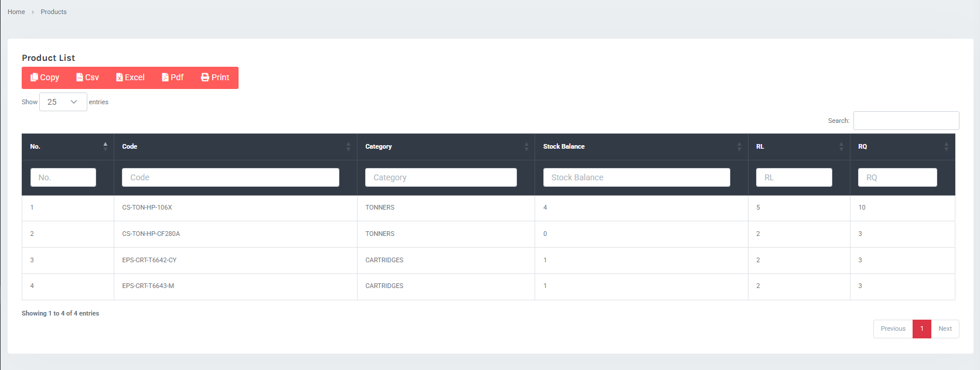
Task: Click the Copy export button
Action: tap(45, 77)
